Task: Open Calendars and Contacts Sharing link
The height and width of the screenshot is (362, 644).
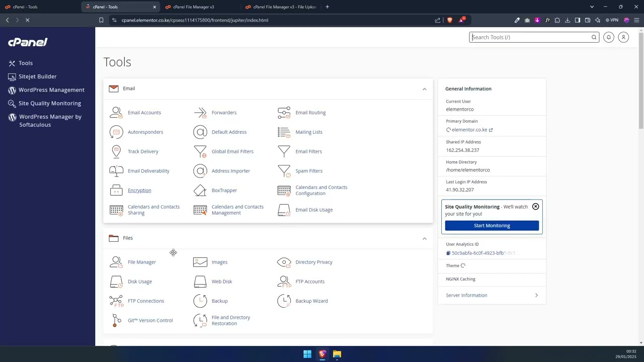Action: [x=153, y=210]
